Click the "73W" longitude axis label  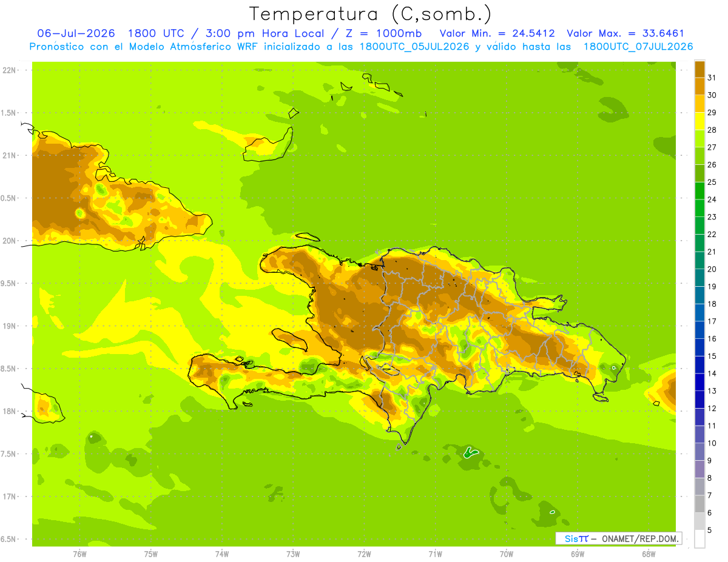[293, 554]
